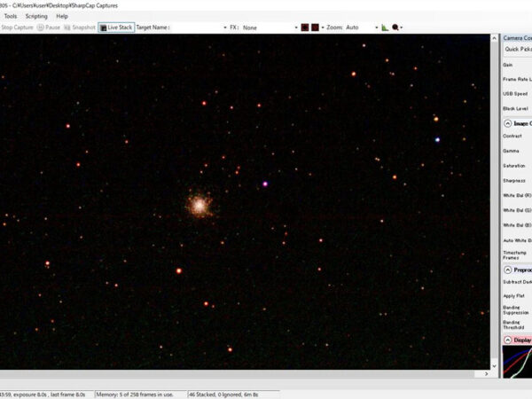The image size is (532, 399).
Task: Click the second dark red toolbar icon
Action: coord(316,27)
